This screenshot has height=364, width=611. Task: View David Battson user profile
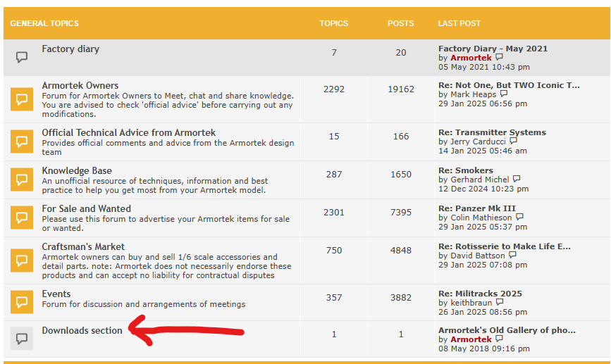pos(478,256)
